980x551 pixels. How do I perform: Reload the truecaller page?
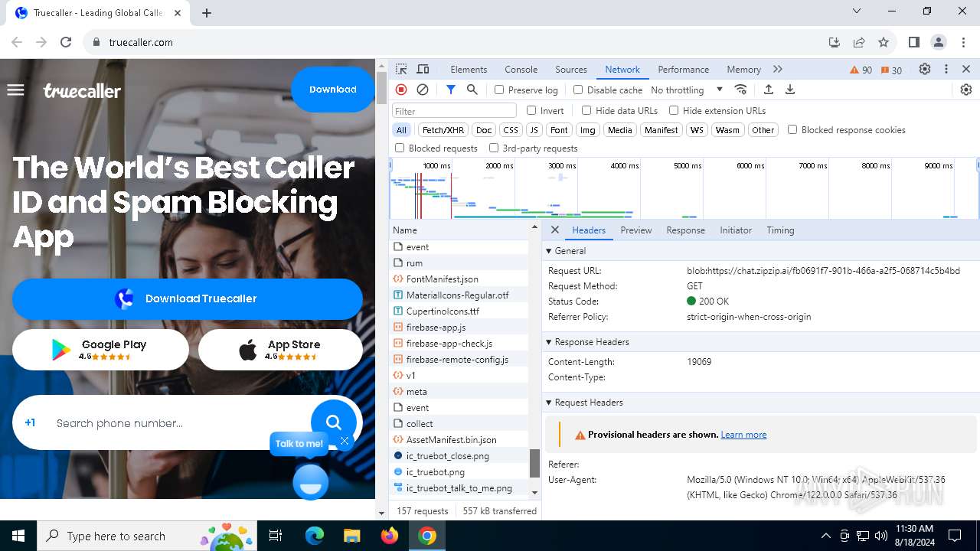(66, 42)
